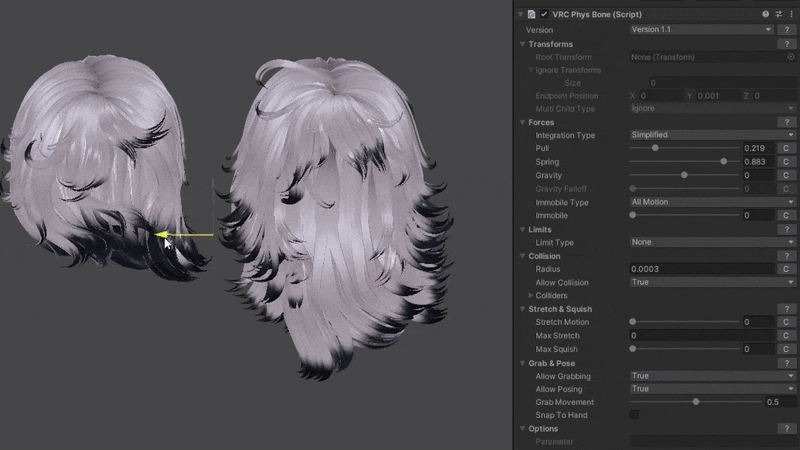Click the help button for Collision section
Viewport: 800px width, 450px height.
(787, 256)
